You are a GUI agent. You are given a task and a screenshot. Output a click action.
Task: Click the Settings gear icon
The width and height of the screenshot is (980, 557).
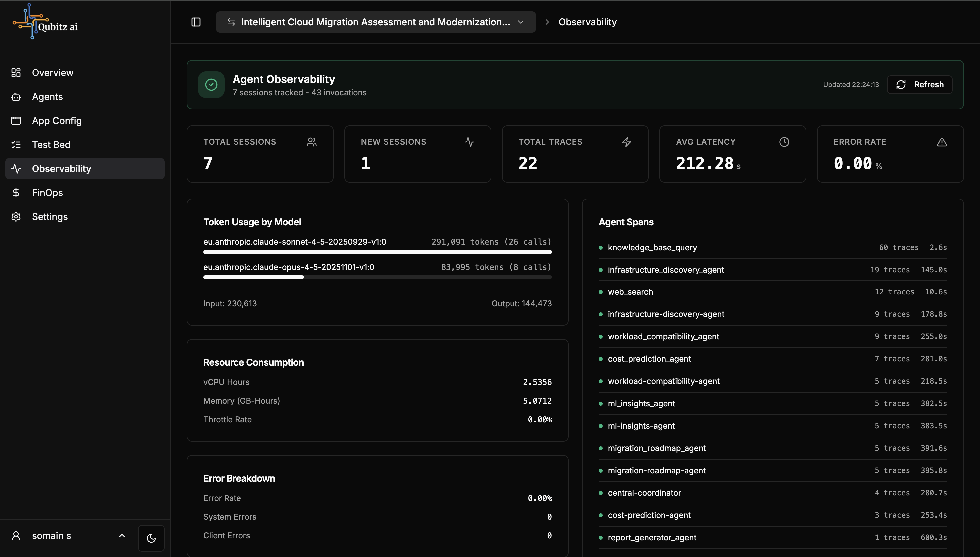click(16, 217)
